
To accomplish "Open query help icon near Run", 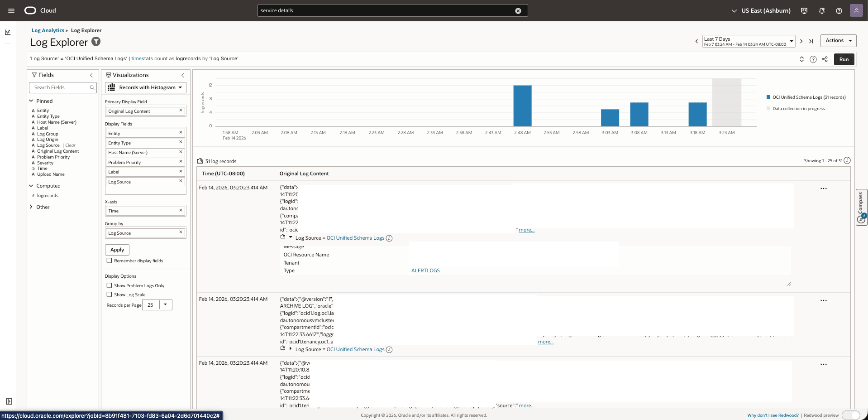I will pos(813,59).
